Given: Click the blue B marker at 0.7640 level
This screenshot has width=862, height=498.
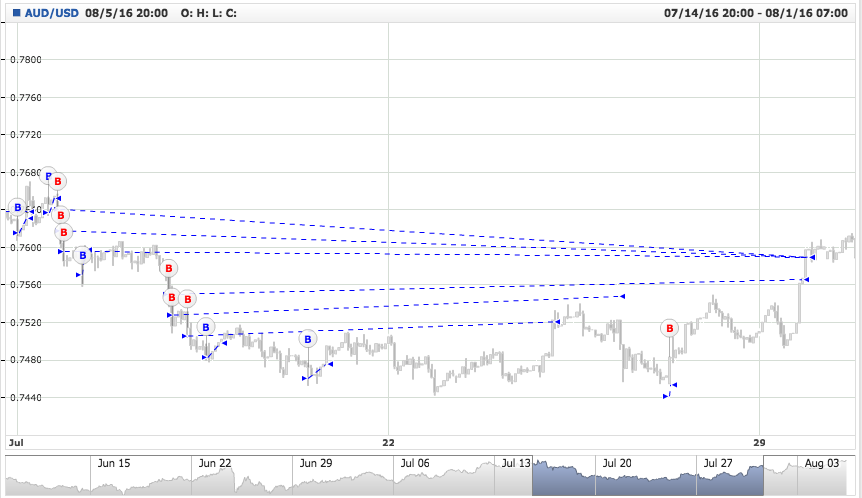Looking at the screenshot, I should [x=18, y=208].
